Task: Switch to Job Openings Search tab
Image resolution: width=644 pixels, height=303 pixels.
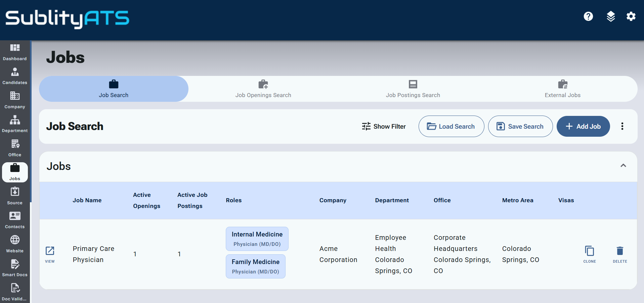Action: click(263, 89)
